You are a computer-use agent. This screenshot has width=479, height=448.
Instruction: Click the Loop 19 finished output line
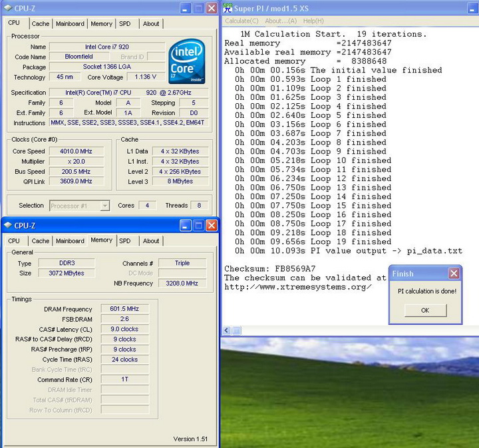(x=313, y=242)
